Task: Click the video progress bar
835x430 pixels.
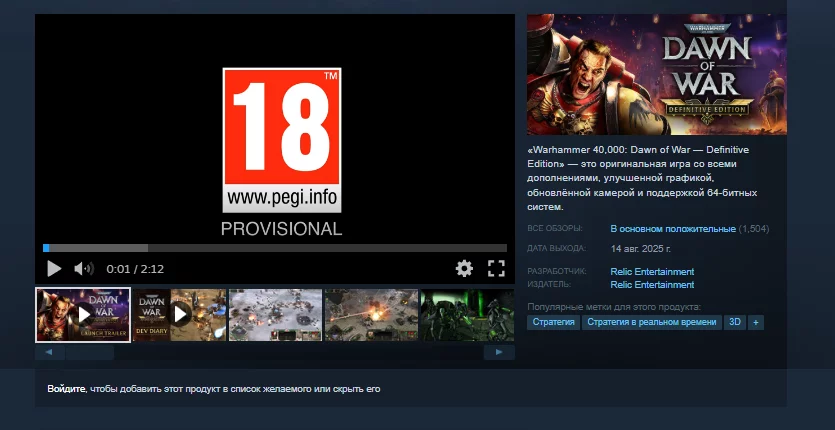Action: tap(275, 248)
